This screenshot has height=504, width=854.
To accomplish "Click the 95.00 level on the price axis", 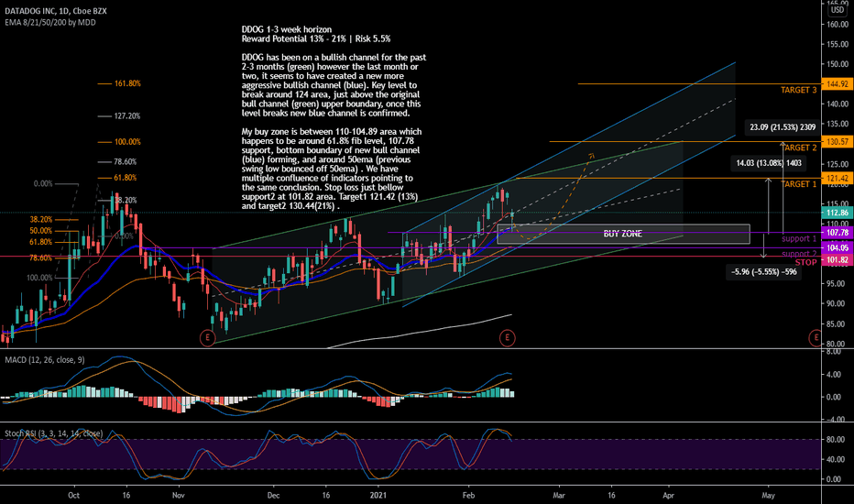I will (838, 284).
